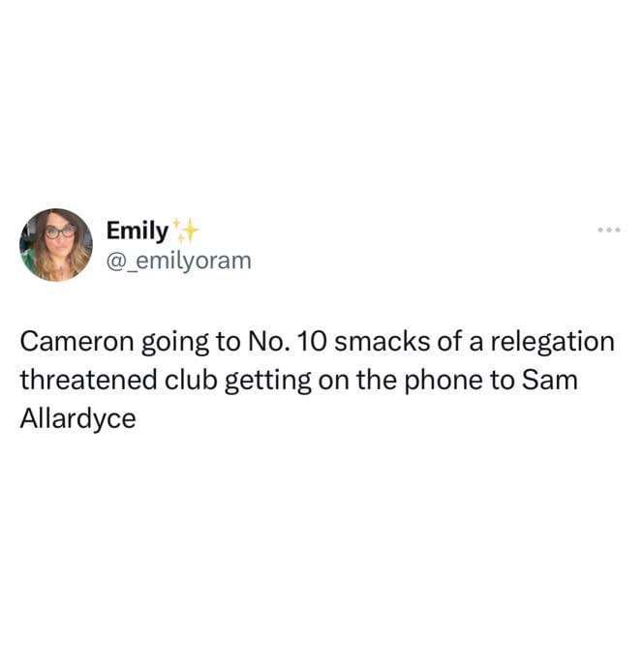Open the Emily display name link
This screenshot has height=645, width=644.
click(x=138, y=230)
